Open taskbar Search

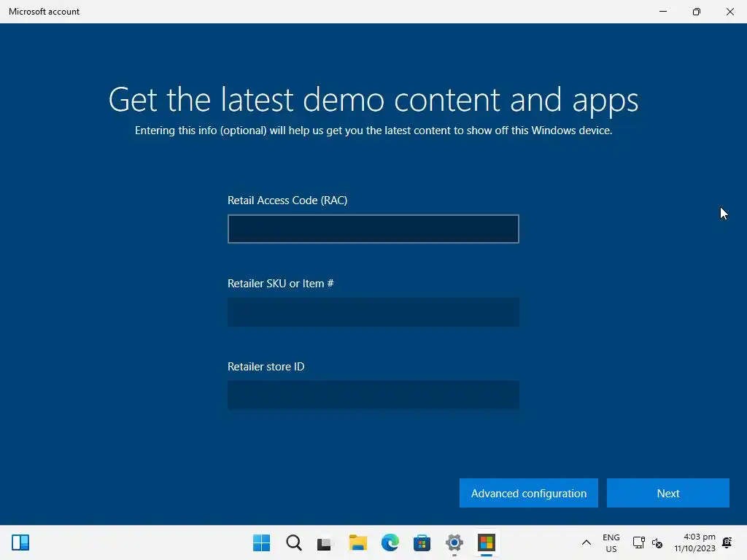pos(294,542)
